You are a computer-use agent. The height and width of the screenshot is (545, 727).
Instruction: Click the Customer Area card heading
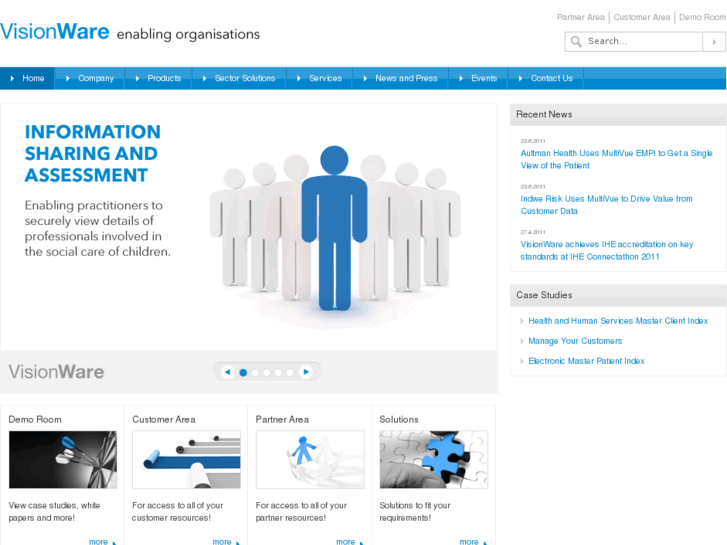pos(164,419)
